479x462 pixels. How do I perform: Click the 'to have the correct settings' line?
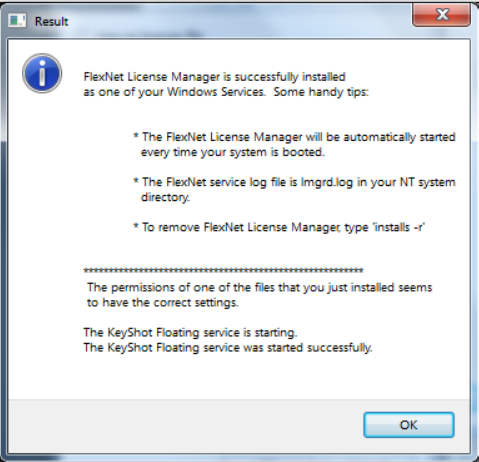click(163, 303)
